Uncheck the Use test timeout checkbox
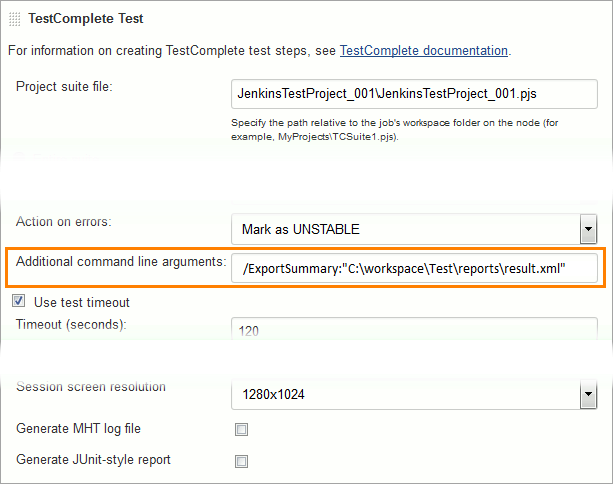The height and width of the screenshot is (484, 613). pos(19,301)
